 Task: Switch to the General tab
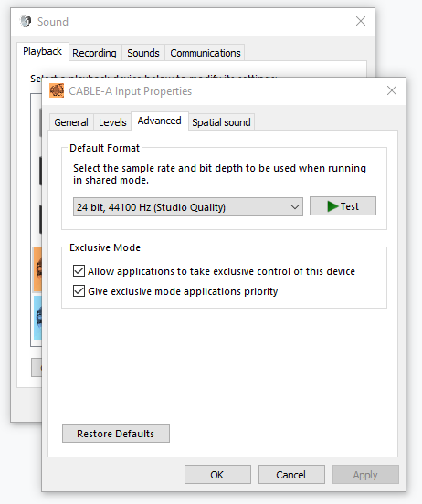tap(71, 122)
